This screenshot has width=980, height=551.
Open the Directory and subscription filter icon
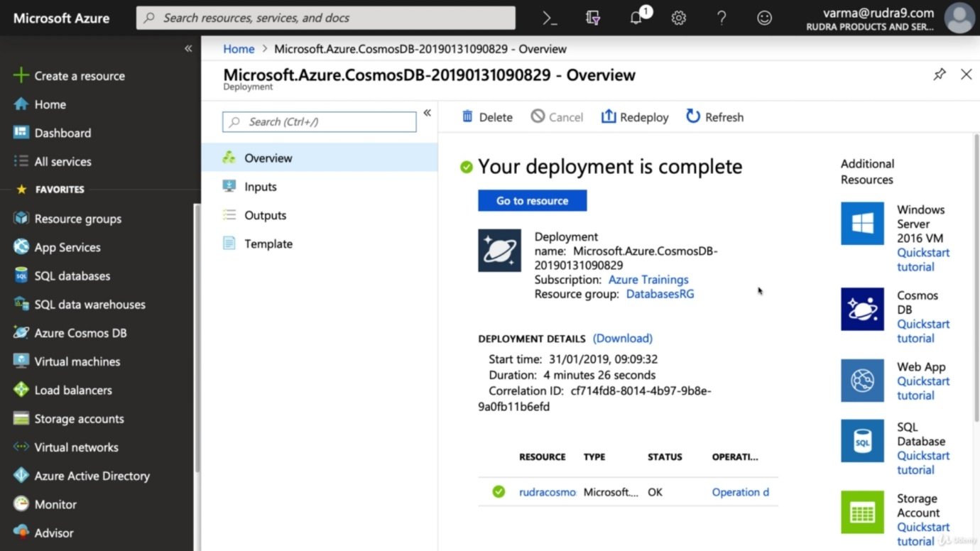point(593,18)
